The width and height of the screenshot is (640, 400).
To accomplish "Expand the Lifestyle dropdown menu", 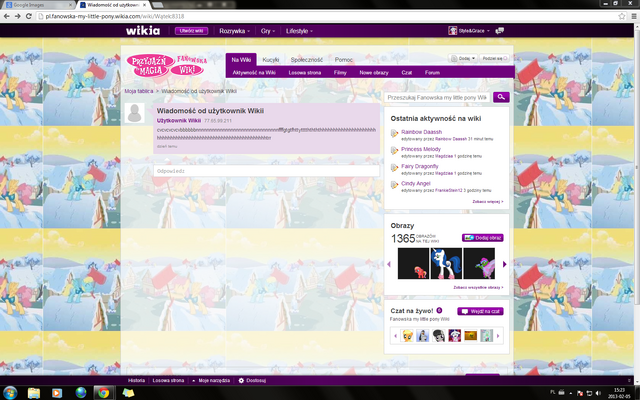I will tap(299, 31).
